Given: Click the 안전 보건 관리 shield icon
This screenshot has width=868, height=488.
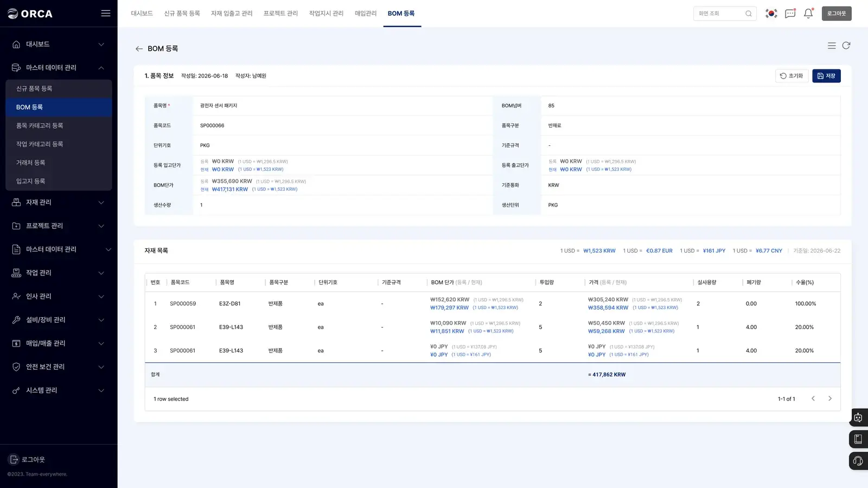Looking at the screenshot, I should pyautogui.click(x=16, y=367).
